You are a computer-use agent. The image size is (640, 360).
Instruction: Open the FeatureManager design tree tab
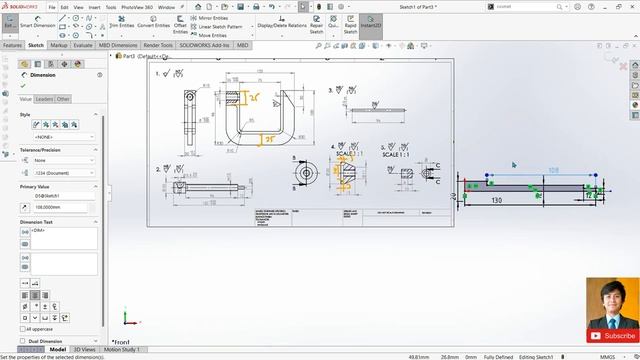[24, 64]
